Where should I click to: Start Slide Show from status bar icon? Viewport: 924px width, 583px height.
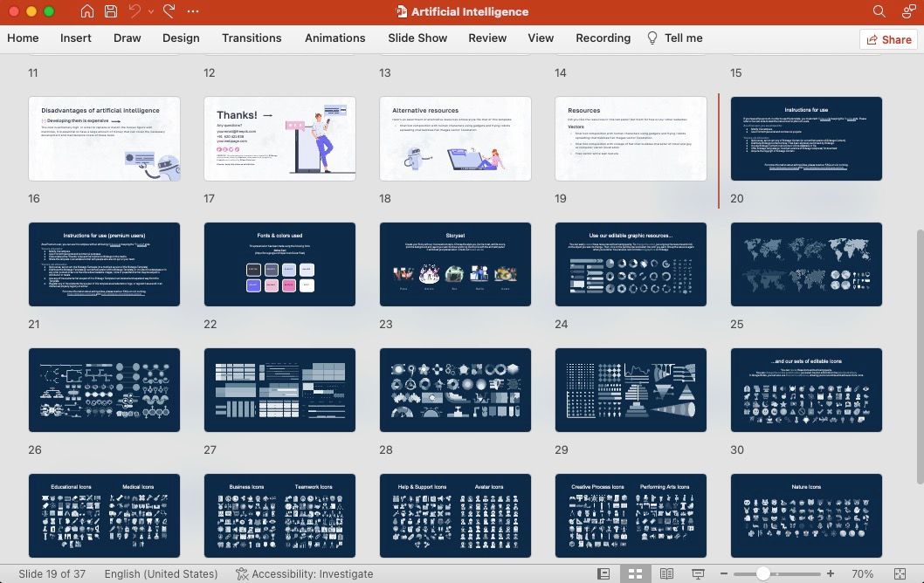tap(698, 573)
